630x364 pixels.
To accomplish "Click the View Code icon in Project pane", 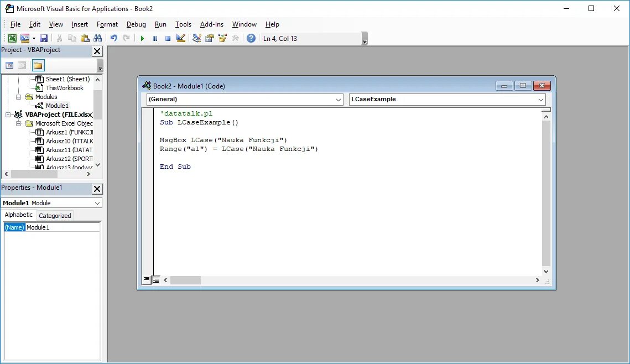I will (x=9, y=65).
